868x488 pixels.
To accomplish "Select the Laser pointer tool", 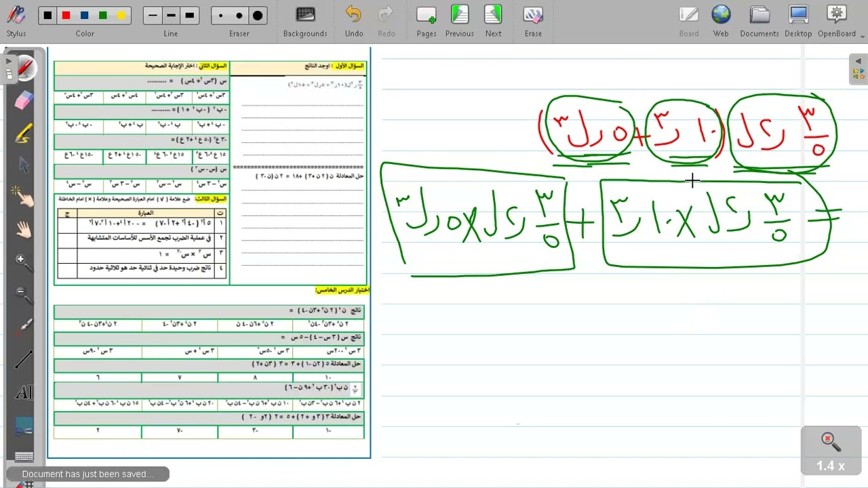I will tap(24, 327).
